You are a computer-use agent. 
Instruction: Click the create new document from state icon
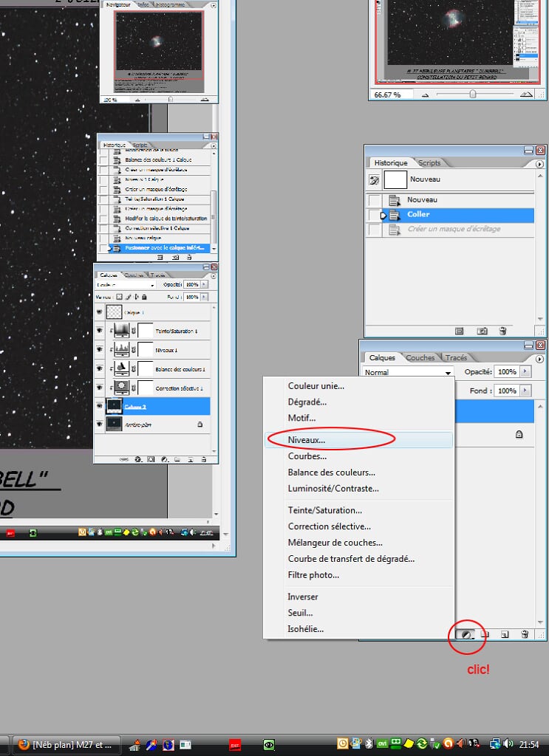(x=460, y=331)
